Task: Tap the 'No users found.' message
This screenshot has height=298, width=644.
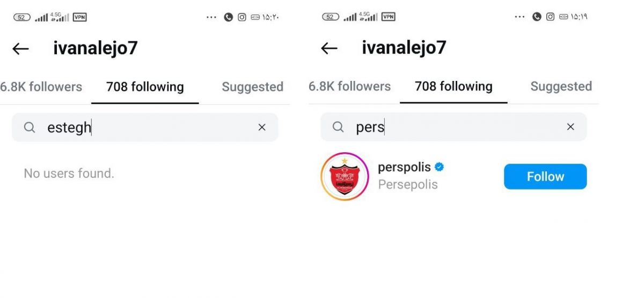Action: click(69, 173)
